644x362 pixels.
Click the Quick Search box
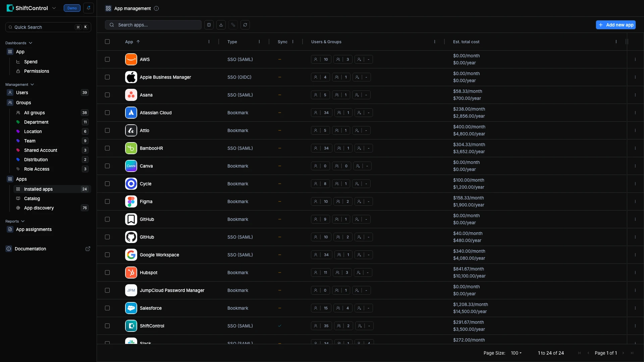point(48,27)
